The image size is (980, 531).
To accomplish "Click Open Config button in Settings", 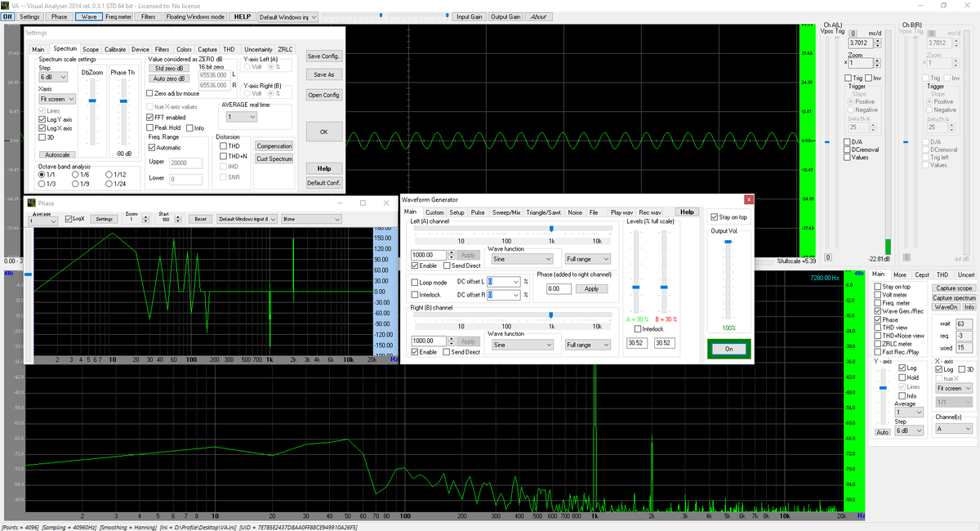I will tap(323, 95).
